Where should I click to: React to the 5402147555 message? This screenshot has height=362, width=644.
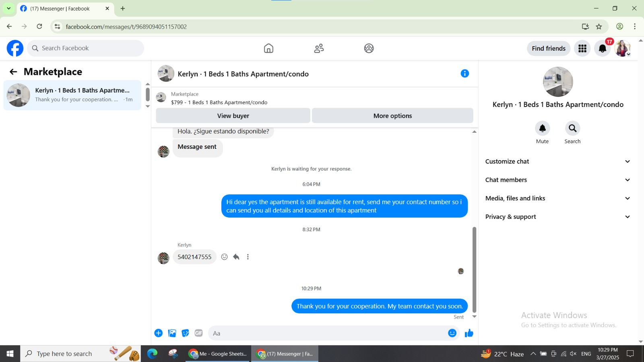click(x=225, y=257)
